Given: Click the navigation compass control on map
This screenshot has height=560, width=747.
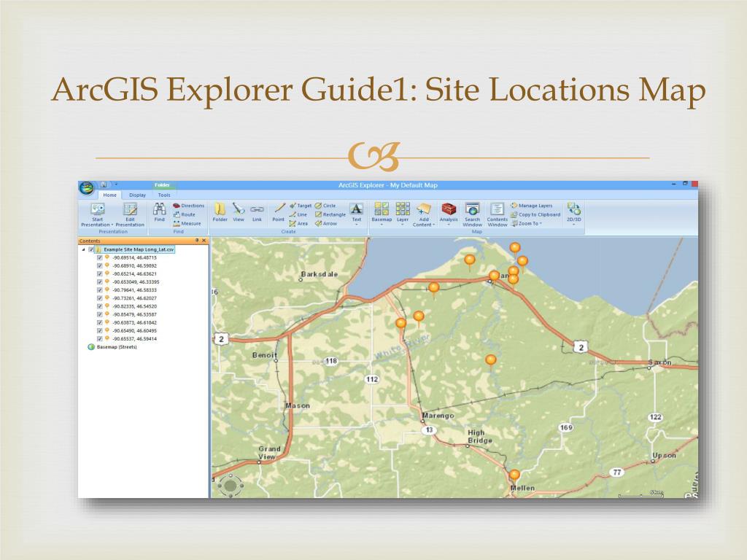Looking at the screenshot, I should coord(231,485).
